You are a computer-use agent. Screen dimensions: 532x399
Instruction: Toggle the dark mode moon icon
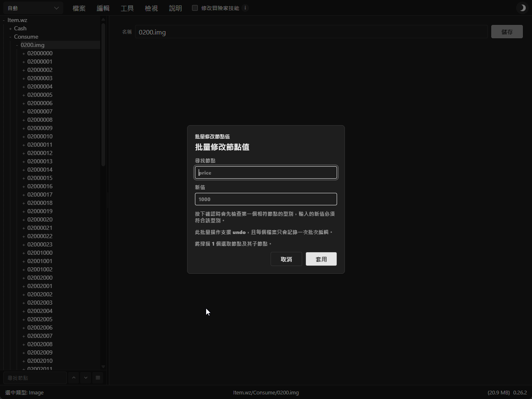point(522,8)
